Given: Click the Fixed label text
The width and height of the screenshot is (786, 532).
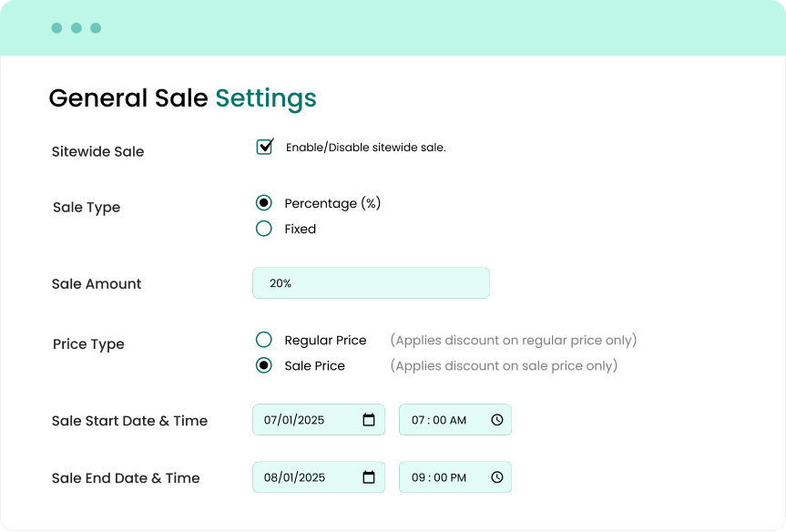Looking at the screenshot, I should point(300,230).
